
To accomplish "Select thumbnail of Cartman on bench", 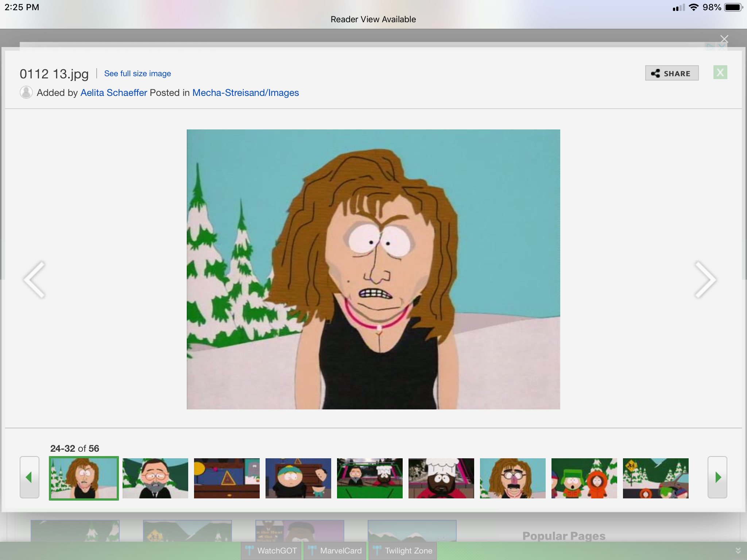I will pos(298,478).
